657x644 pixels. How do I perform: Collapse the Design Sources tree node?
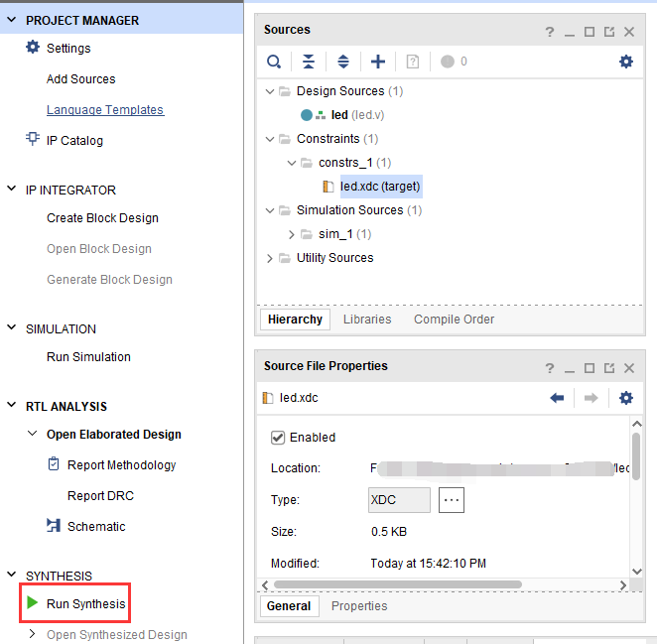click(270, 91)
